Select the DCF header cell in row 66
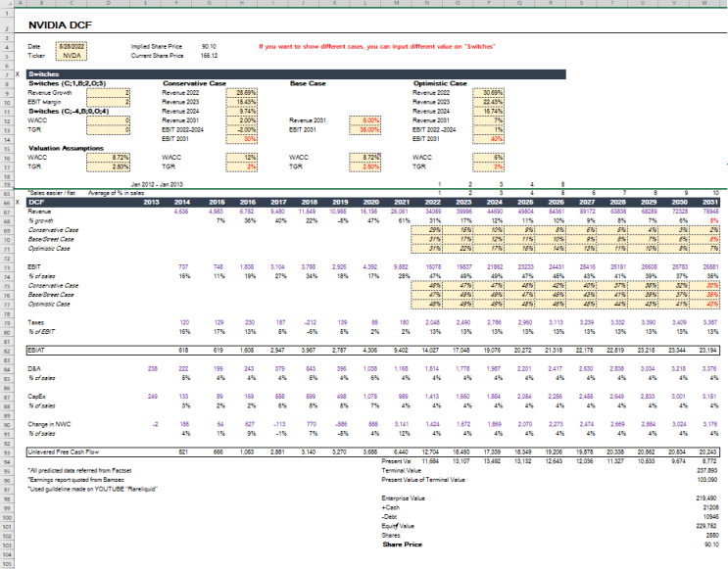The height and width of the screenshot is (569, 728). click(x=36, y=203)
